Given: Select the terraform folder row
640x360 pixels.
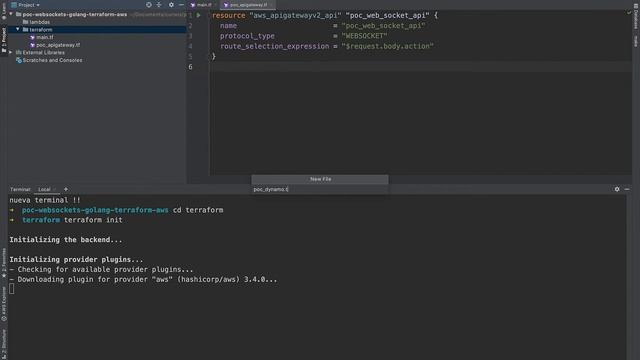Looking at the screenshot, I should click(97, 30).
